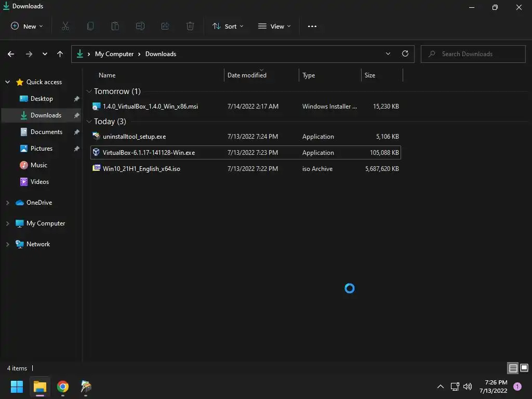Open Google Chrome from taskbar
Screen dimensions: 532x399
click(x=63, y=387)
